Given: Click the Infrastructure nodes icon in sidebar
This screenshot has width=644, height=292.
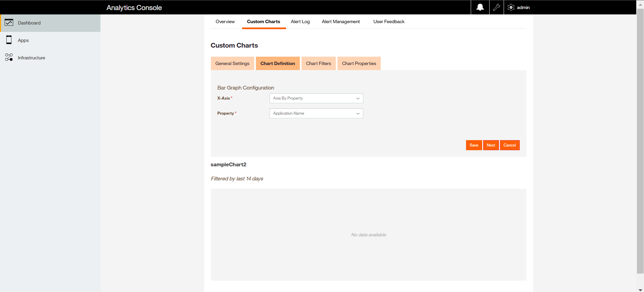Looking at the screenshot, I should [x=9, y=58].
